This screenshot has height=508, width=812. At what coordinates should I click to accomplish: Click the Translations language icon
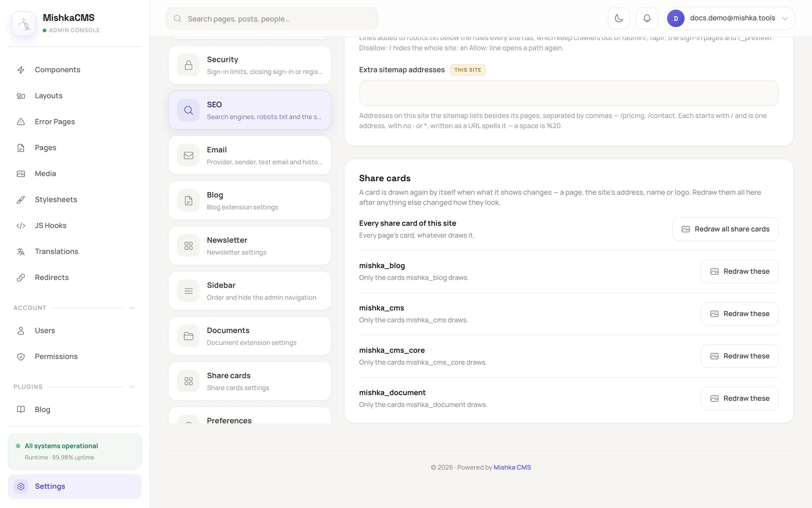(21, 252)
